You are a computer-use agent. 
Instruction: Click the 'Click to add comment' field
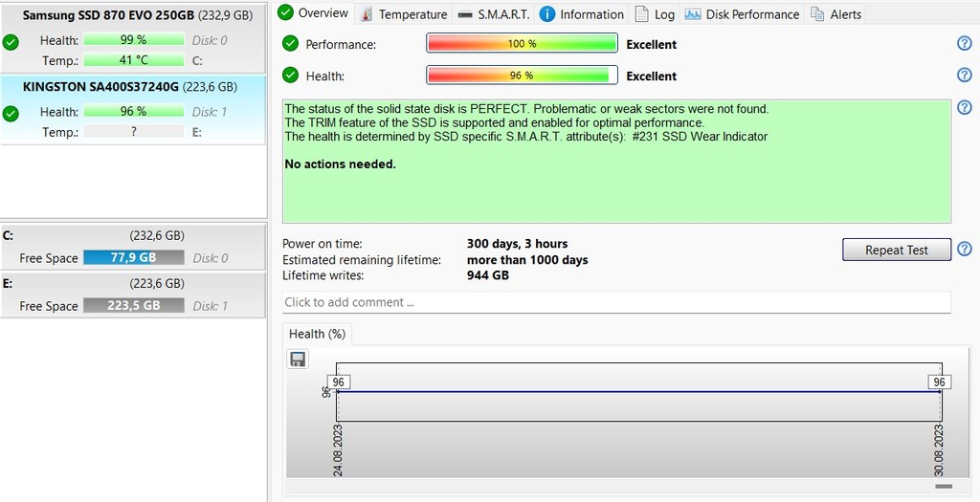point(616,302)
